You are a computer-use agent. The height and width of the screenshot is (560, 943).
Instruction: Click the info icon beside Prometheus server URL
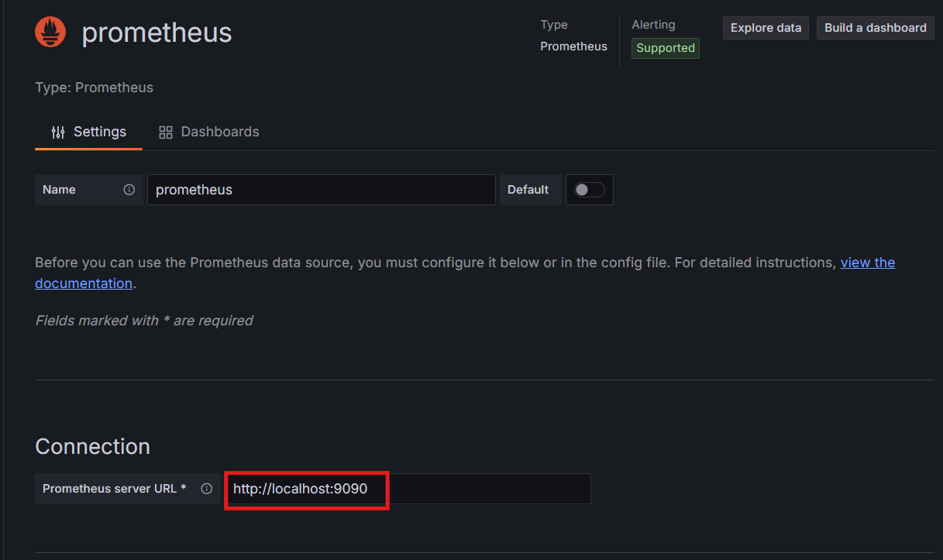point(207,489)
